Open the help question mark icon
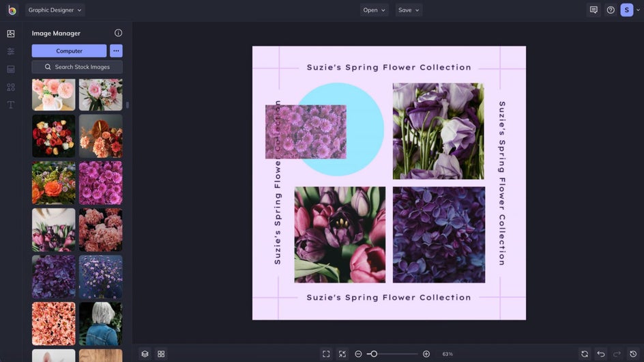 (x=611, y=10)
